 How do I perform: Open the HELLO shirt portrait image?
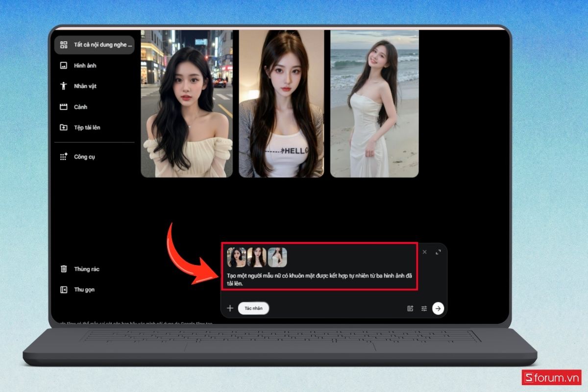coord(281,103)
